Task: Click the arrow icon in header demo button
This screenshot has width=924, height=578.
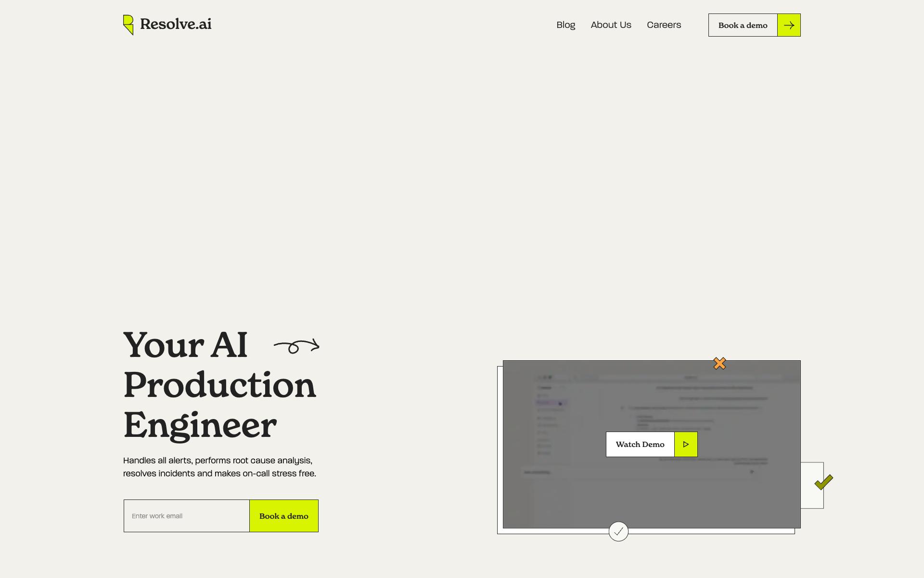Action: (x=789, y=25)
